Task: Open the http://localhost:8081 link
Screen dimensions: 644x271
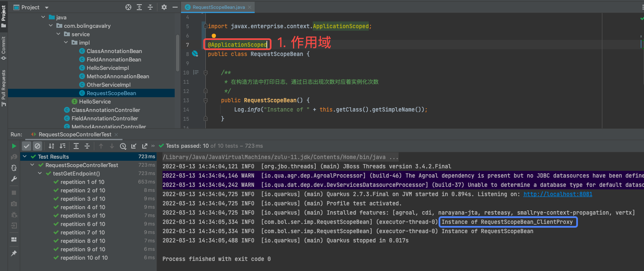Action: (x=557, y=194)
